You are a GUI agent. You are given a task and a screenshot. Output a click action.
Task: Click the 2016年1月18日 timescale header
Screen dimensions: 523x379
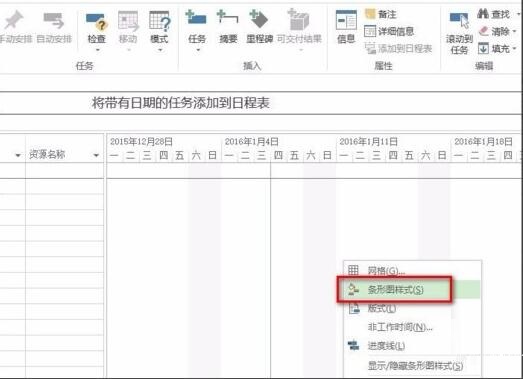point(483,142)
